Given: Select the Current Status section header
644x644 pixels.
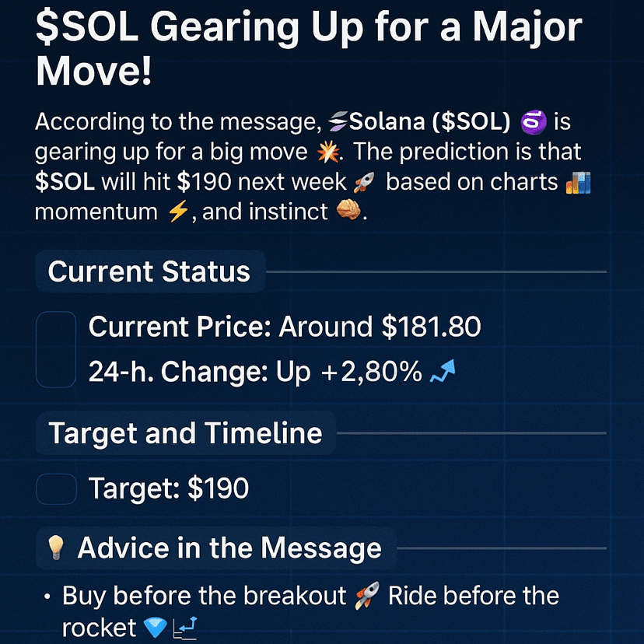Looking at the screenshot, I should pos(150,271).
